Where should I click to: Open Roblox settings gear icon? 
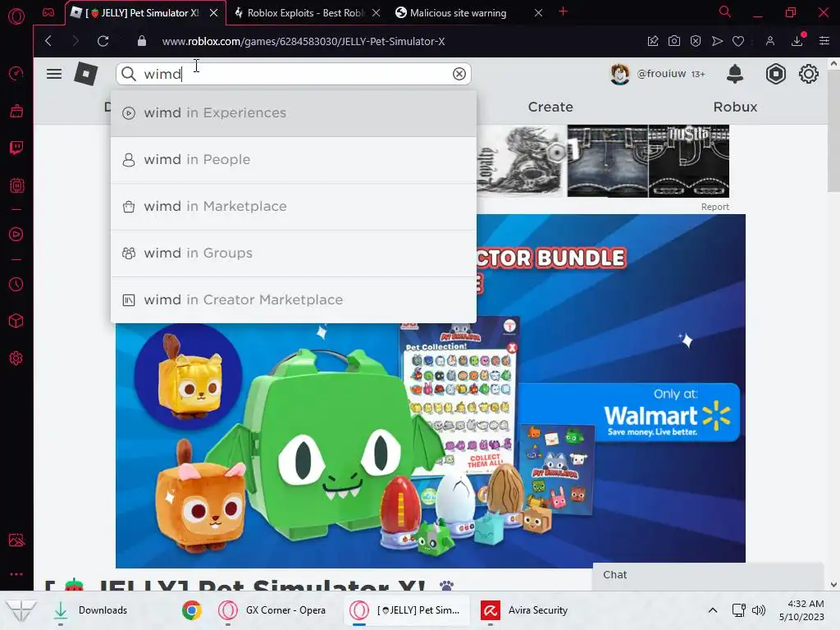(808, 74)
